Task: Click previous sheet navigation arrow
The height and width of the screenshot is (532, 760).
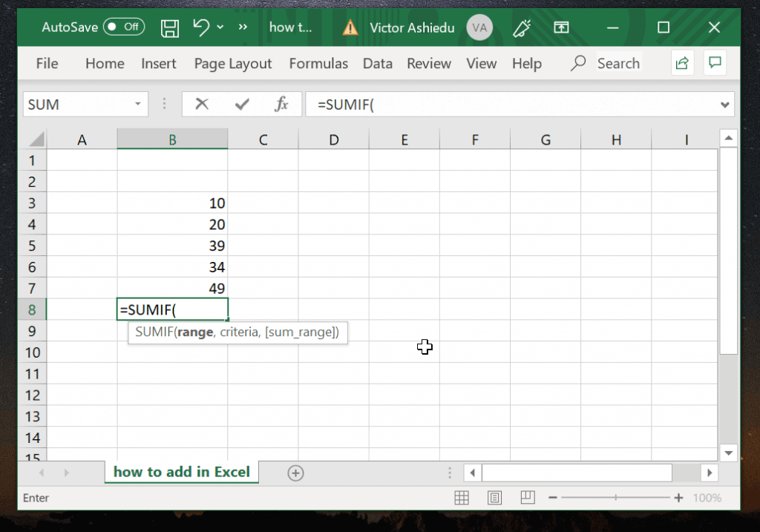Action: tap(42, 473)
